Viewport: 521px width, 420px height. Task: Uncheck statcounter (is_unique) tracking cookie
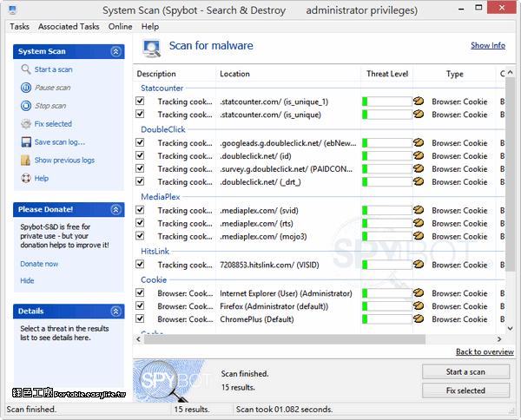click(x=140, y=114)
